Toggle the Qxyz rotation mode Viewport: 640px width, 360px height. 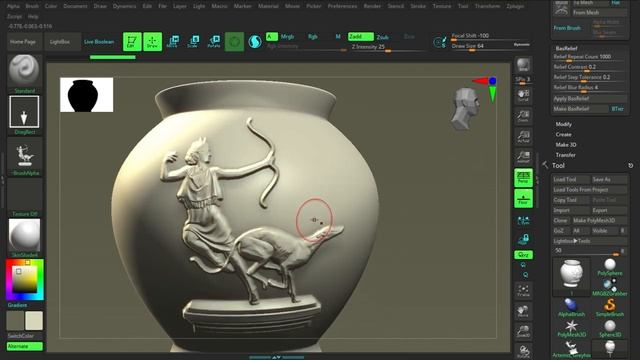click(x=523, y=255)
